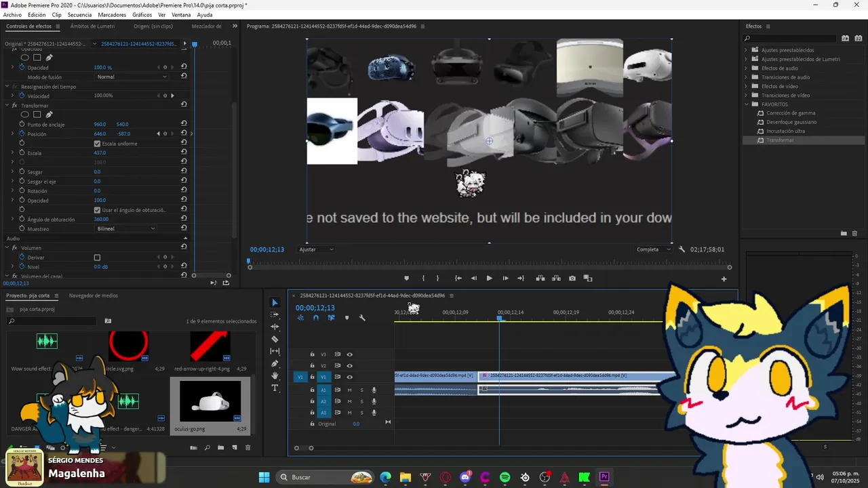
Task: Toggle V3 track visibility eye
Action: pyautogui.click(x=350, y=354)
